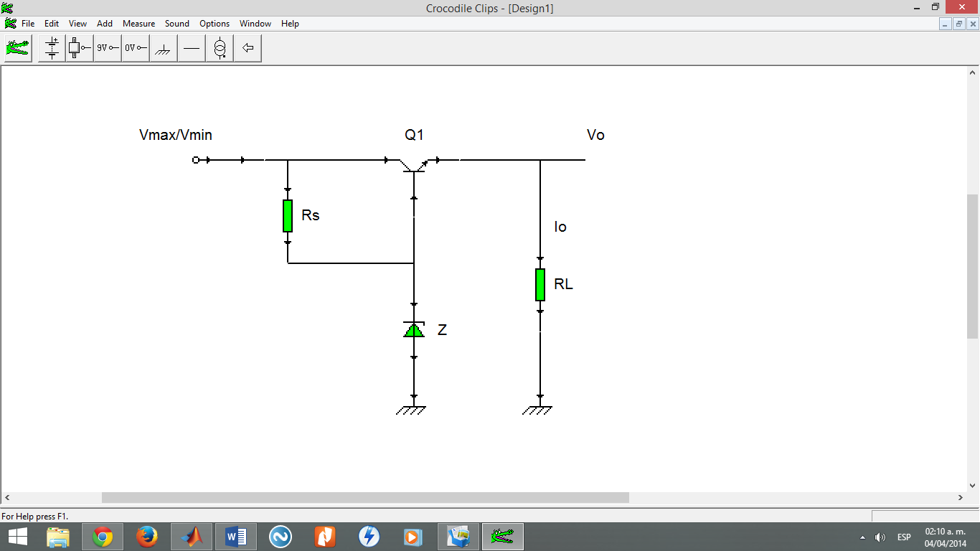Open the switches component toolbar icon
This screenshot has width=980, height=551.
pyautogui.click(x=80, y=48)
